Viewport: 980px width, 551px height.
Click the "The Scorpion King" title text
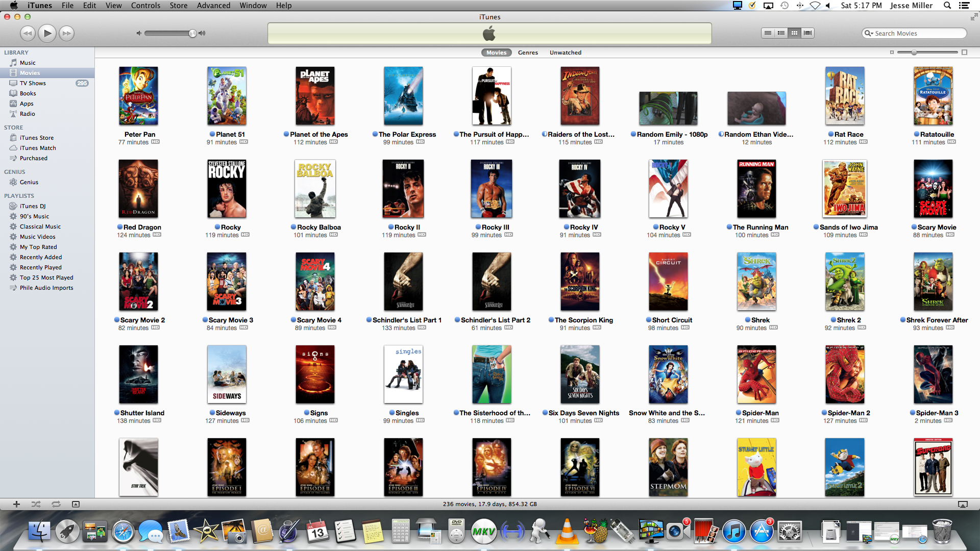[x=583, y=320]
